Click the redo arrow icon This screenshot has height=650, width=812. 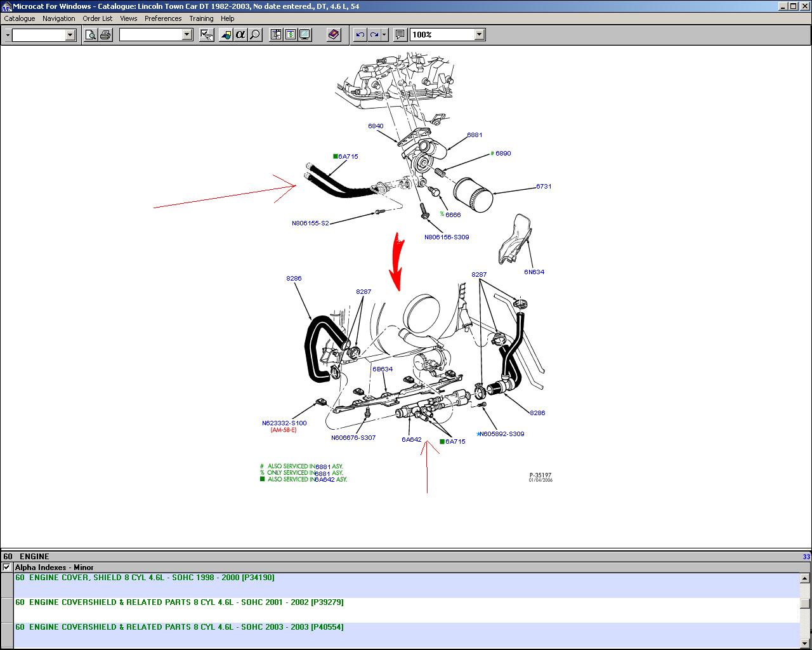click(374, 35)
